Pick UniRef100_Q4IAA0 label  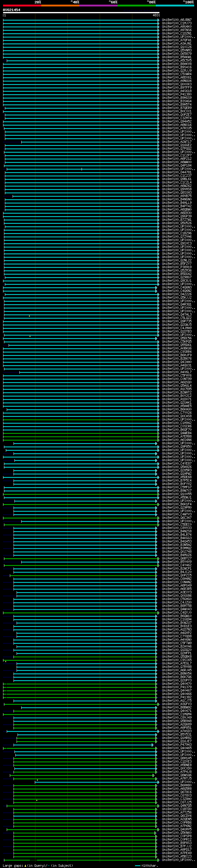[177, 361]
